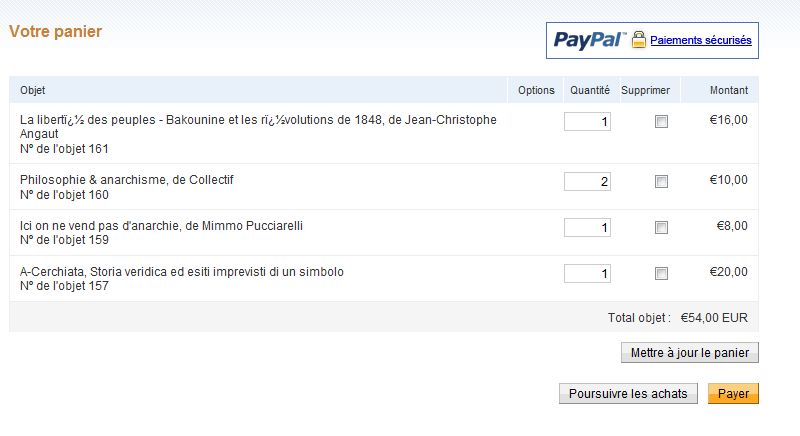Tick Supprimer checkbox for A-Cerchiata
The image size is (800, 436).
[x=661, y=273]
